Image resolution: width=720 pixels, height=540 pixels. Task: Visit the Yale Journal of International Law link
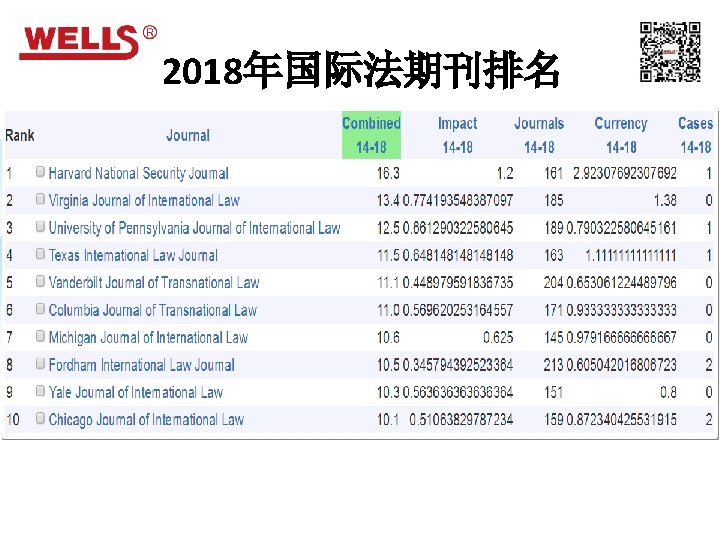click(135, 392)
